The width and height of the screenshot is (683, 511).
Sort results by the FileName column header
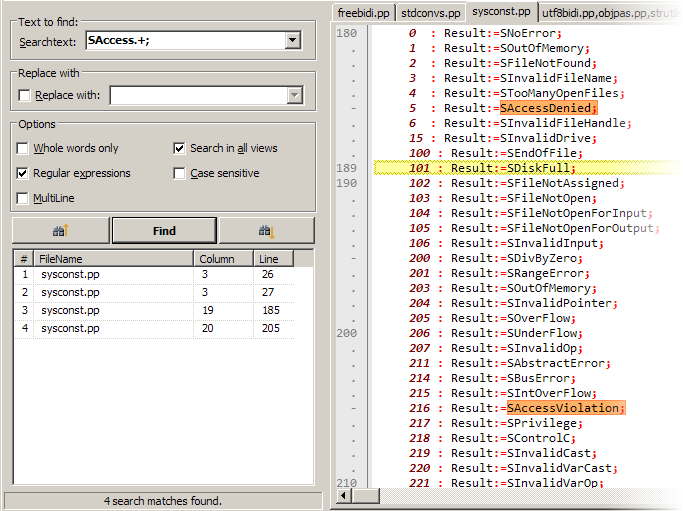click(x=113, y=259)
